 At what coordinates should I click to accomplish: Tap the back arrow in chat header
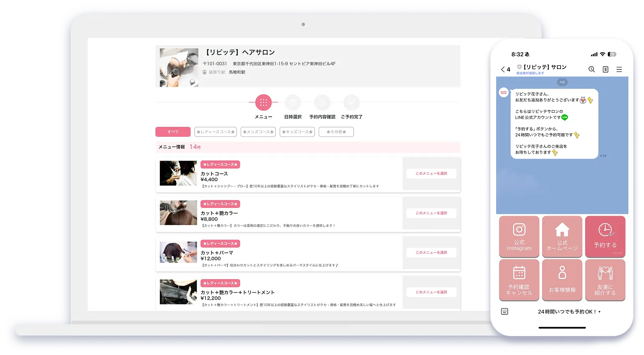[503, 69]
